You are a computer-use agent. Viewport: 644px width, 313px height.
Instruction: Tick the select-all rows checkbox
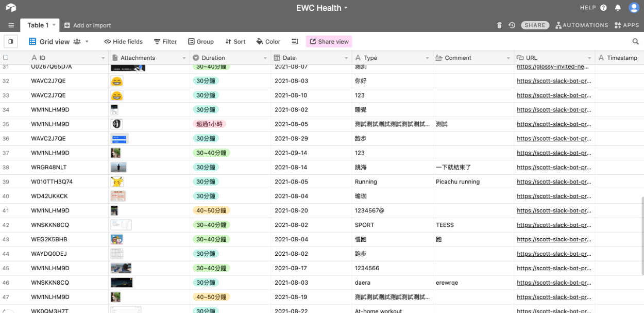pyautogui.click(x=6, y=58)
